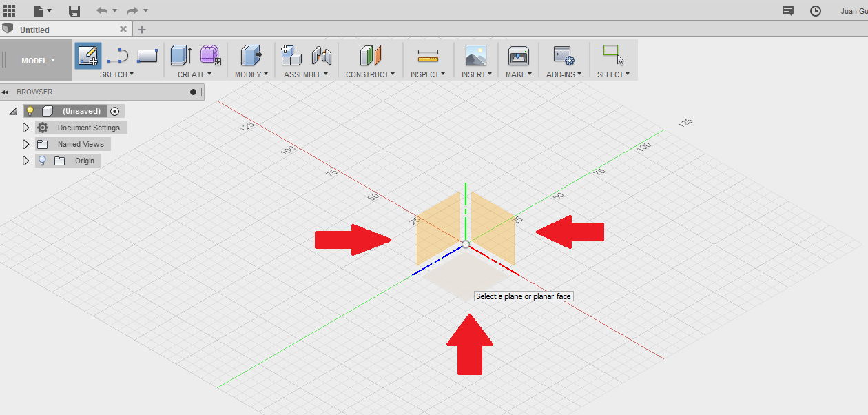
Task: Open the SKETCH dropdown menu
Action: tap(116, 74)
